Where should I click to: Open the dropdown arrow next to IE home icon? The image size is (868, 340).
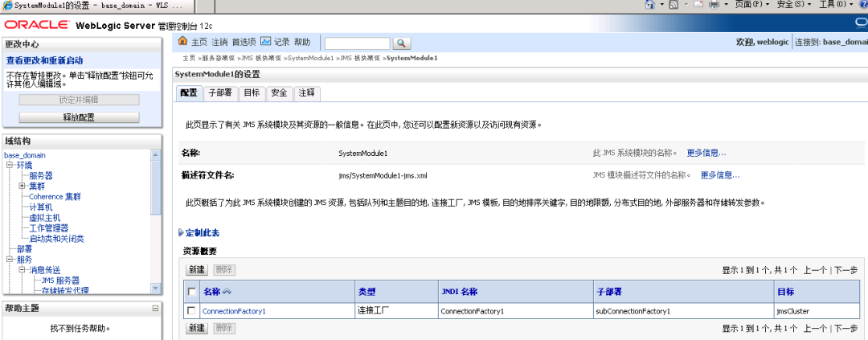coord(661,5)
